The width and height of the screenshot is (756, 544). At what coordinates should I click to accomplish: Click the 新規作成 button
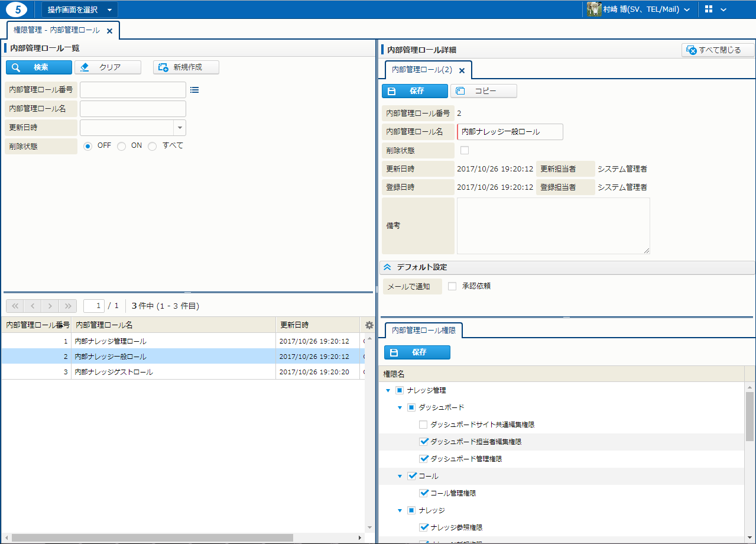point(186,67)
